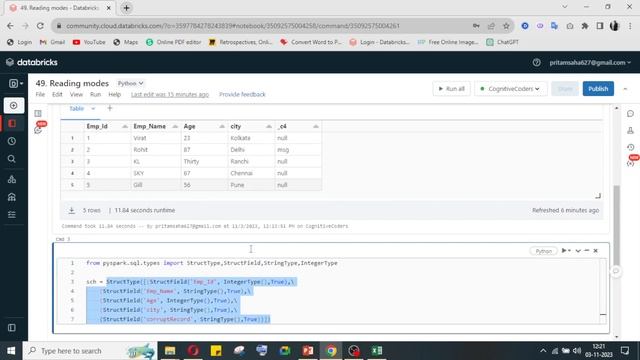The height and width of the screenshot is (360, 640).
Task: Select the Table results tab
Action: 76,109
